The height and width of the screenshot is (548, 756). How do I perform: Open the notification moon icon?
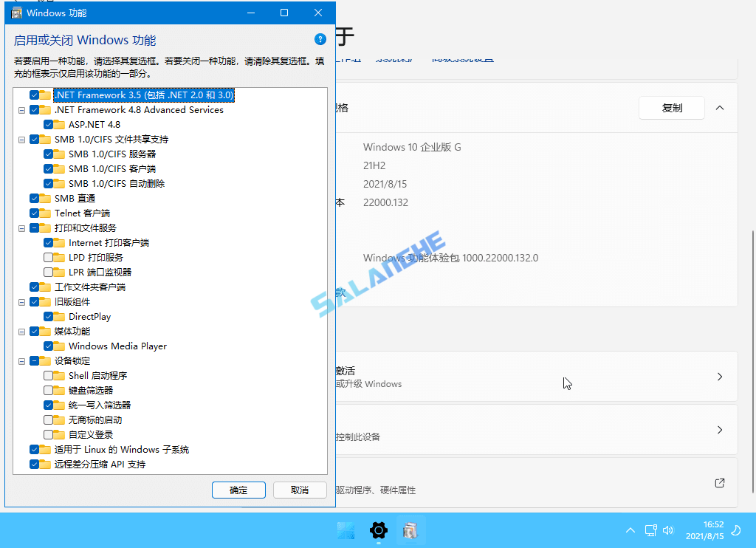(x=736, y=530)
